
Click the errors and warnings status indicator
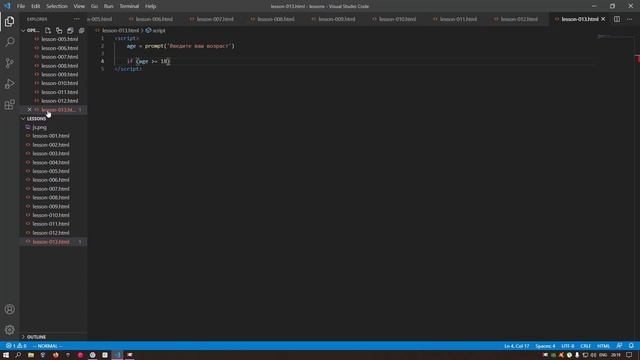(x=16, y=346)
